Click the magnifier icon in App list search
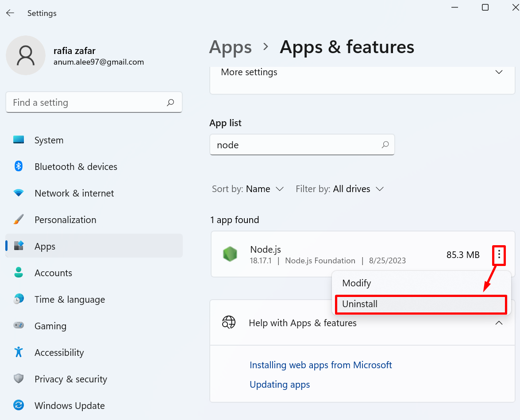Viewport: 520px width, 420px height. [x=385, y=145]
